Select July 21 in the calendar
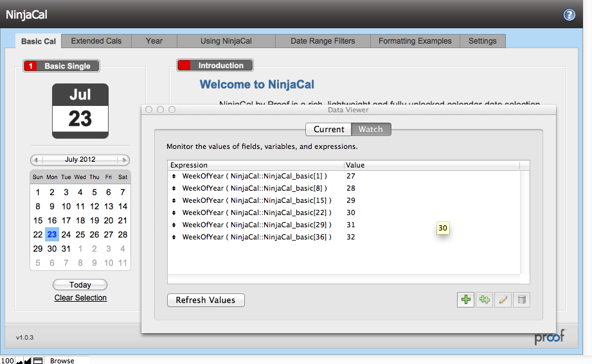 click(123, 221)
